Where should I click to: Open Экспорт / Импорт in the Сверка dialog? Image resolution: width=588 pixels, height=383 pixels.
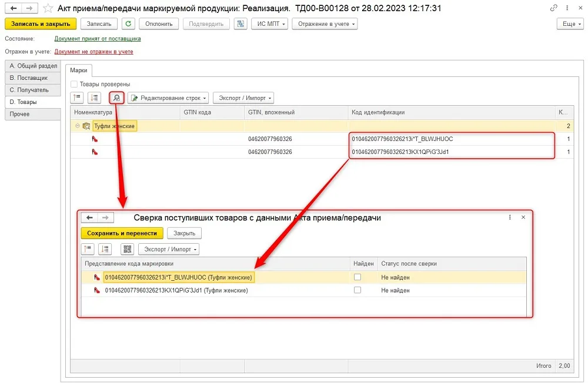[169, 249]
